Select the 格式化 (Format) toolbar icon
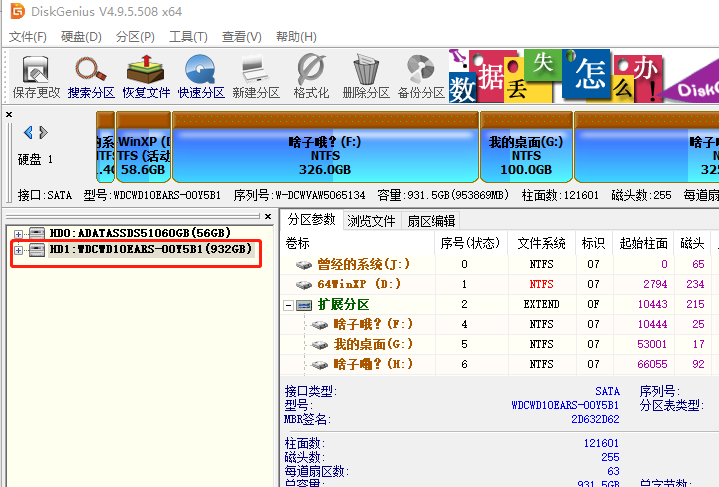The image size is (719, 487). coord(311,76)
